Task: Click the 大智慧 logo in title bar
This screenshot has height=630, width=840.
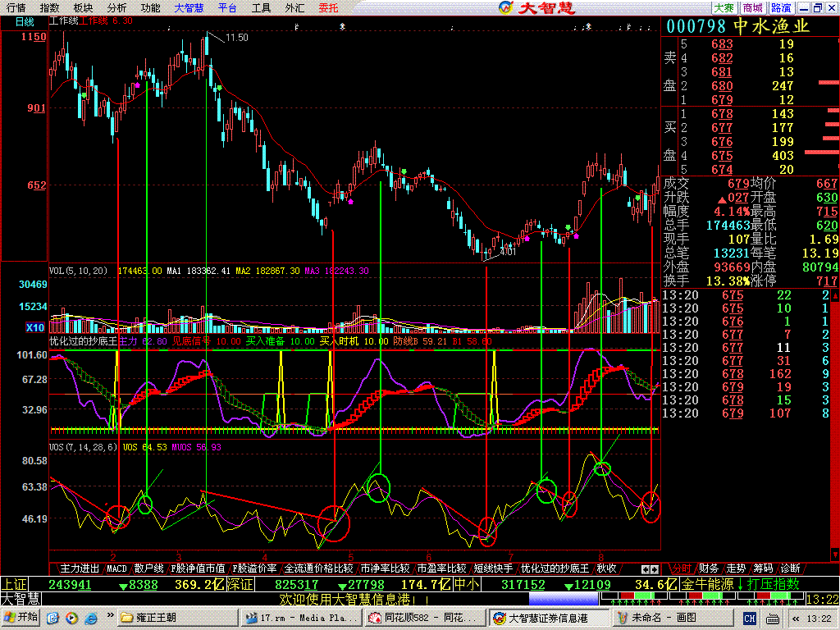Action: pyautogui.click(x=536, y=7)
